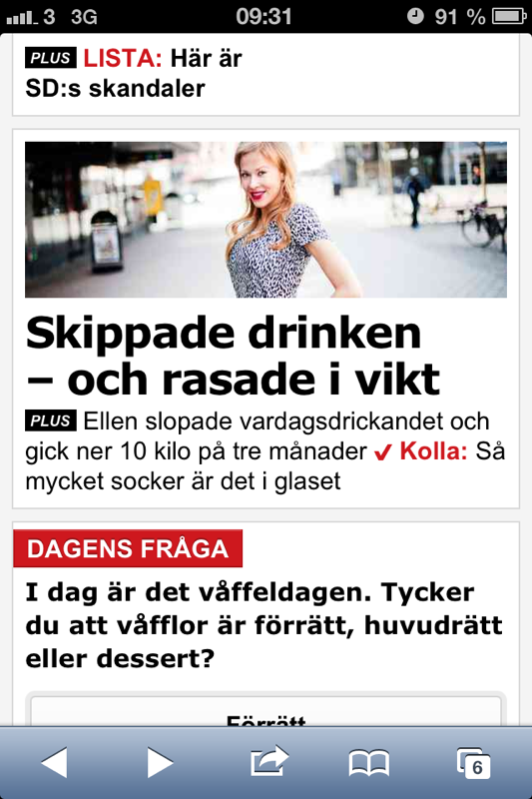
Task: Tap the Safari forward arrow
Action: 161,762
